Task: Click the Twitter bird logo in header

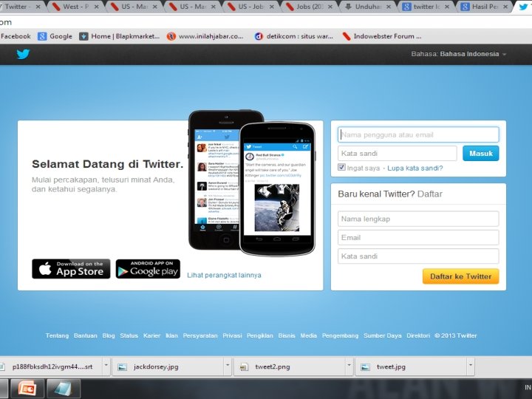Action: (23, 54)
